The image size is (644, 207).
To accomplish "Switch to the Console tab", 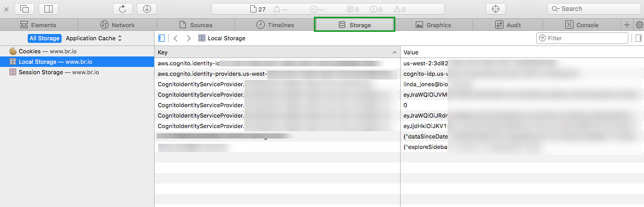I will (x=582, y=25).
